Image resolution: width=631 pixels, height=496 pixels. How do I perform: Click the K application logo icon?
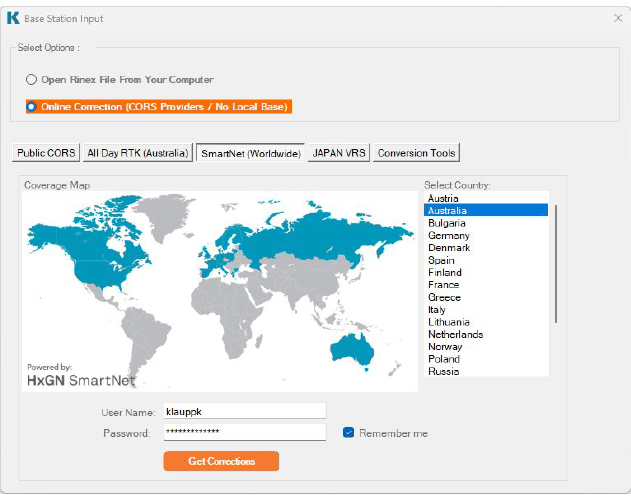click(x=13, y=18)
